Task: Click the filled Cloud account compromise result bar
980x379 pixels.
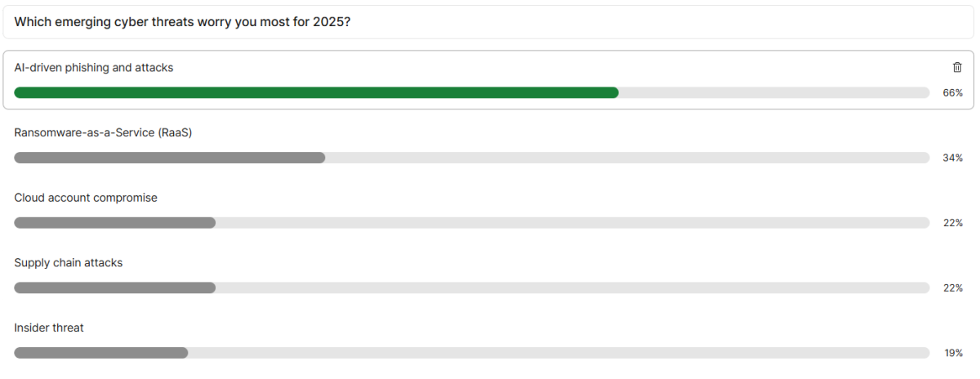Action: (114, 223)
